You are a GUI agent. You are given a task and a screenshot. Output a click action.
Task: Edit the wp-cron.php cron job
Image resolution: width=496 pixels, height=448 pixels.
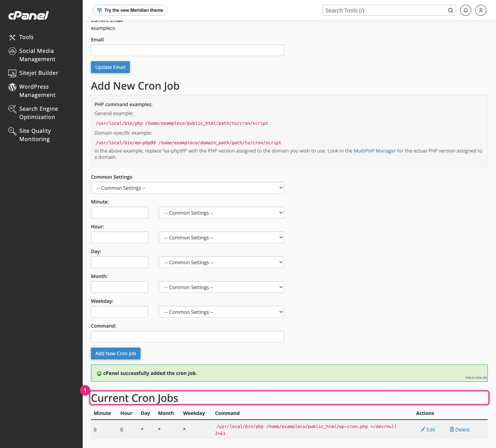(428, 430)
